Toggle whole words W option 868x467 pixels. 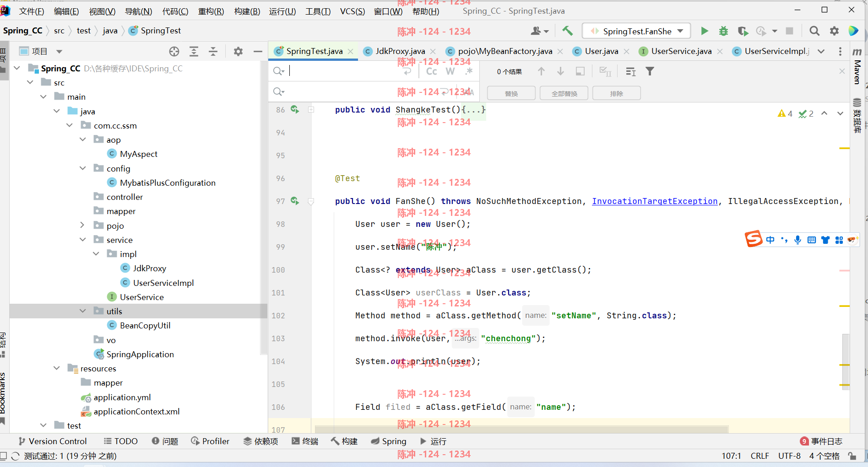click(450, 71)
